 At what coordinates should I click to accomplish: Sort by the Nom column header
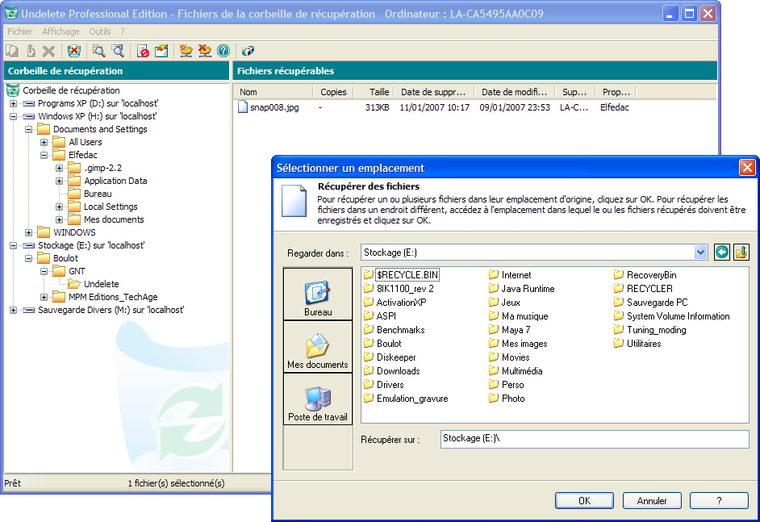[x=273, y=92]
